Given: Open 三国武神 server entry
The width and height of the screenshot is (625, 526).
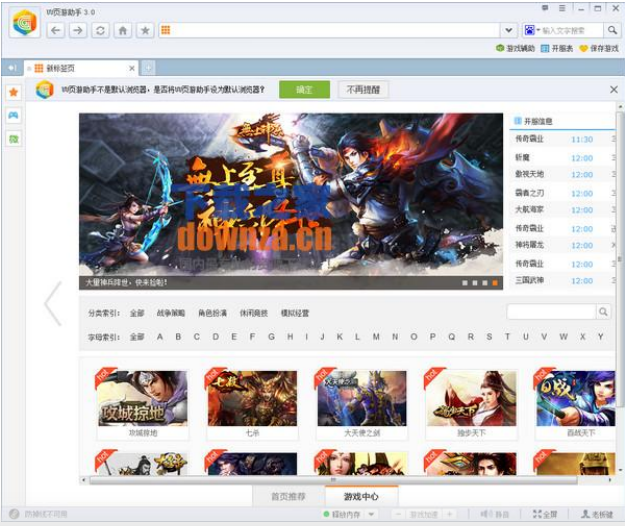Looking at the screenshot, I should click(x=562, y=281).
